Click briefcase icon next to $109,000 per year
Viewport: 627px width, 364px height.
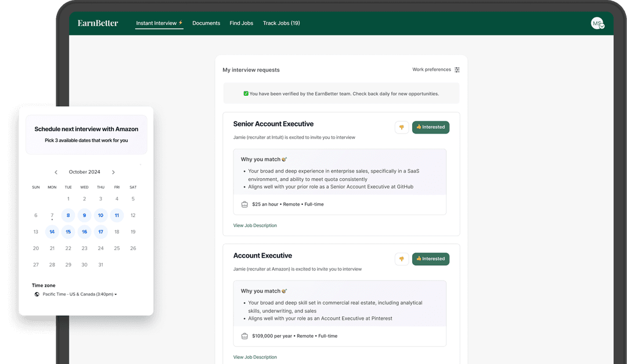pos(244,336)
